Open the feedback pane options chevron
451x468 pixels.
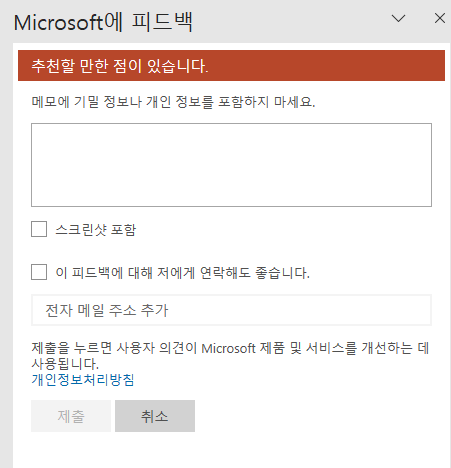tap(398, 18)
